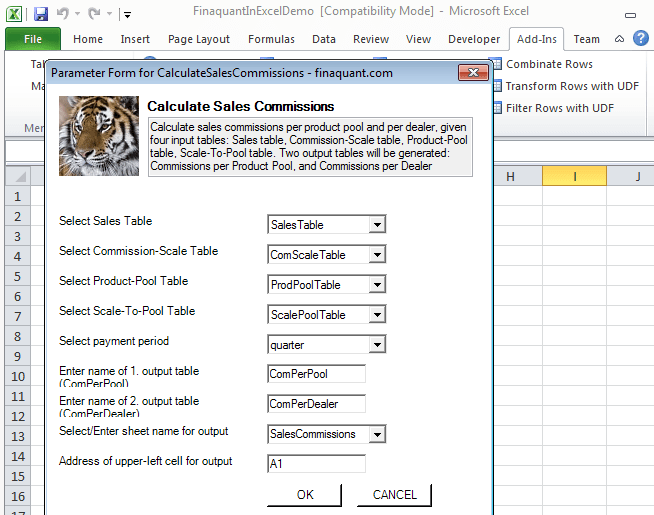The image size is (654, 515).
Task: Open the Commission-Scale Table dropdown
Action: (377, 255)
